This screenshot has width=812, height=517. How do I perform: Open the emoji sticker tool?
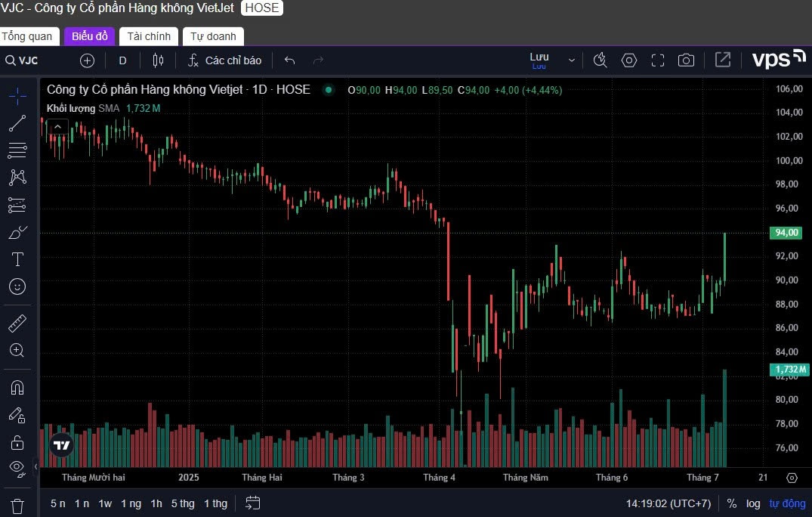pos(17,286)
